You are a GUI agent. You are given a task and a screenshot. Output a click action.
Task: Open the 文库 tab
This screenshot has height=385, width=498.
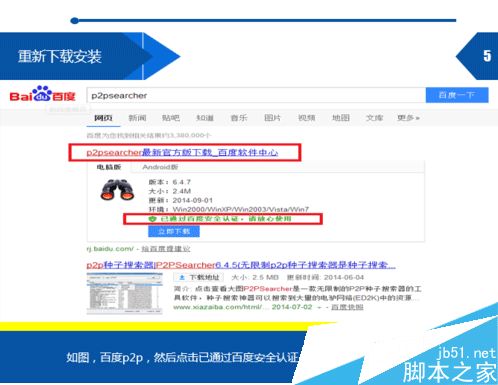pyautogui.click(x=374, y=118)
